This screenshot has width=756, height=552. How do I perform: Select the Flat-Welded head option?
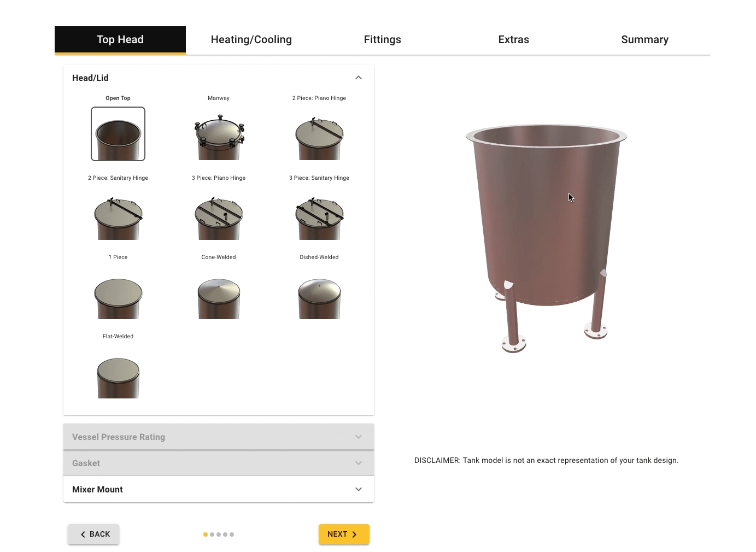coord(118,377)
